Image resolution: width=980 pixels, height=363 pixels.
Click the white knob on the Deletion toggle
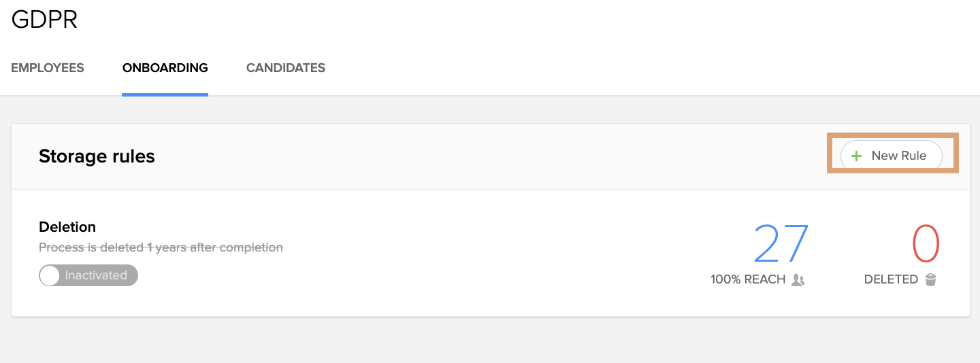pos(50,275)
